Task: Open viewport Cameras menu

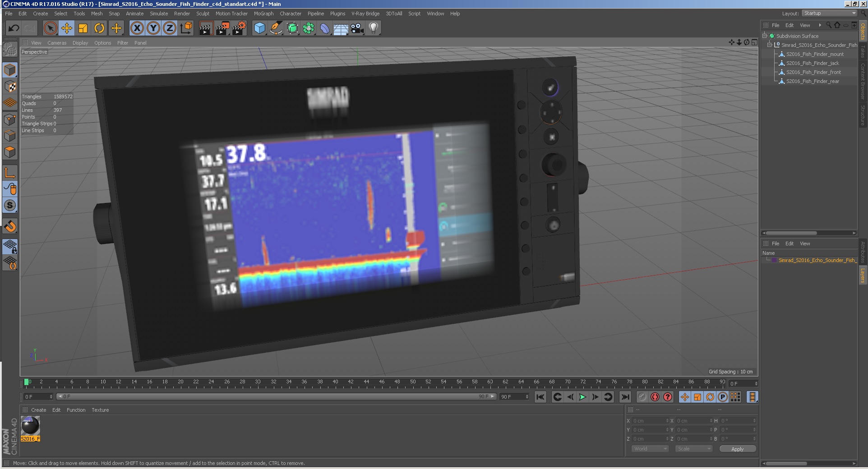Action: pyautogui.click(x=57, y=43)
